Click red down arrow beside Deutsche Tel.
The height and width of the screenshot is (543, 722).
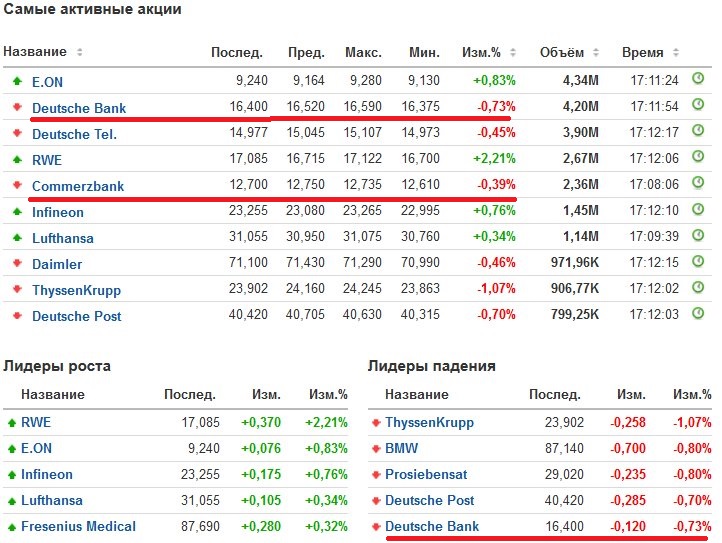[17, 134]
